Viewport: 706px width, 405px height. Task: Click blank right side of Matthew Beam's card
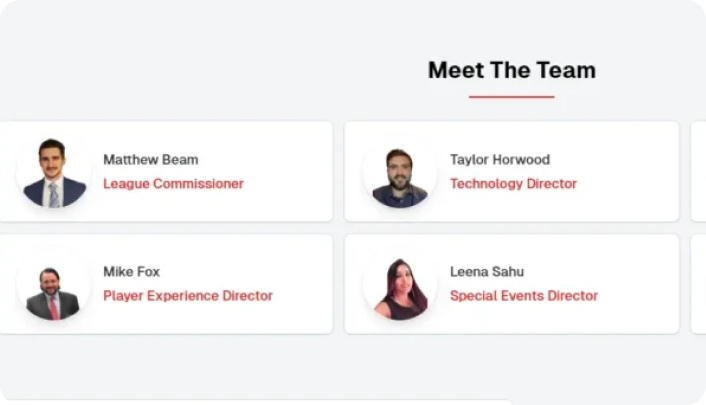point(295,171)
